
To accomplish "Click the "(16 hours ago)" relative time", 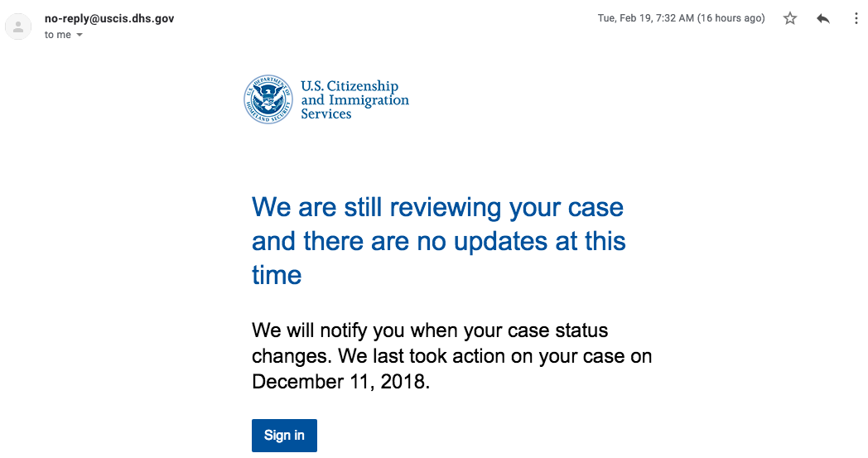I will click(x=731, y=18).
